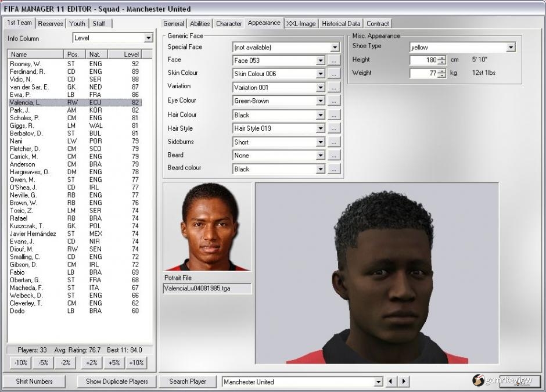Click the +2% level button
This screenshot has width=546, height=392.
92,363
